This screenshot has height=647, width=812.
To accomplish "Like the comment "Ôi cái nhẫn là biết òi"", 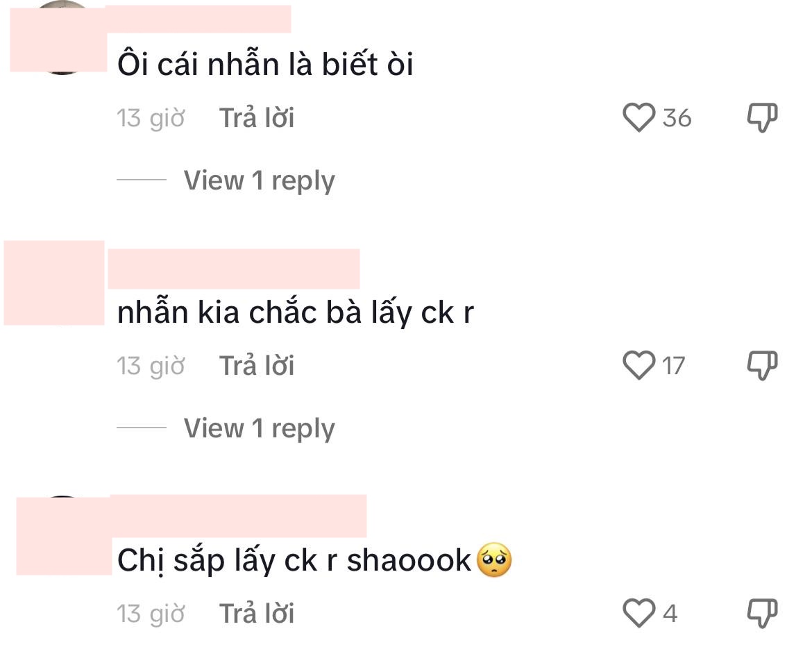I will 638,117.
